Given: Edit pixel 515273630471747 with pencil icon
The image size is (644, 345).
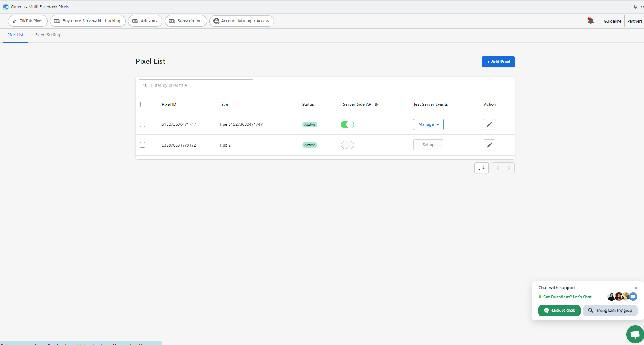Looking at the screenshot, I should [x=489, y=124].
